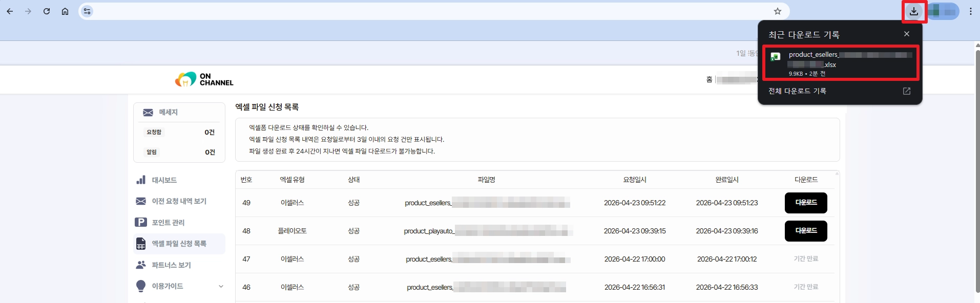Image resolution: width=980 pixels, height=303 pixels.
Task: Close the recent downloads popup
Action: [907, 34]
